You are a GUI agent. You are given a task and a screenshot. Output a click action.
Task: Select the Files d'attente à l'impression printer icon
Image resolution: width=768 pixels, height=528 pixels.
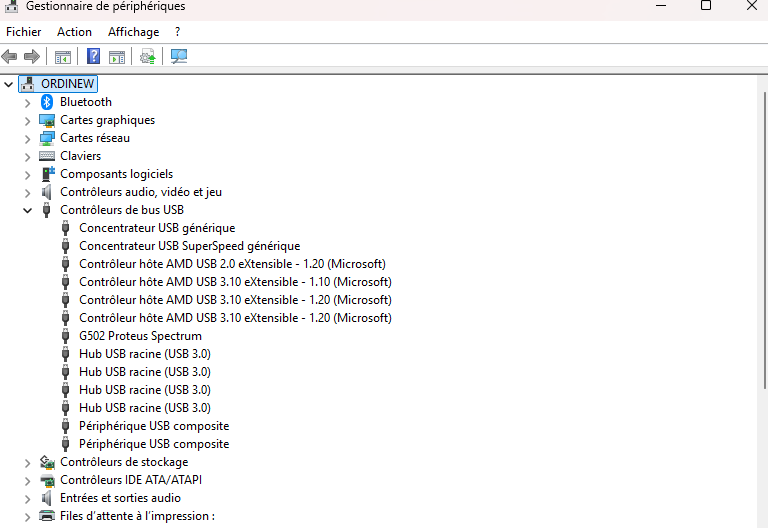pyautogui.click(x=47, y=516)
